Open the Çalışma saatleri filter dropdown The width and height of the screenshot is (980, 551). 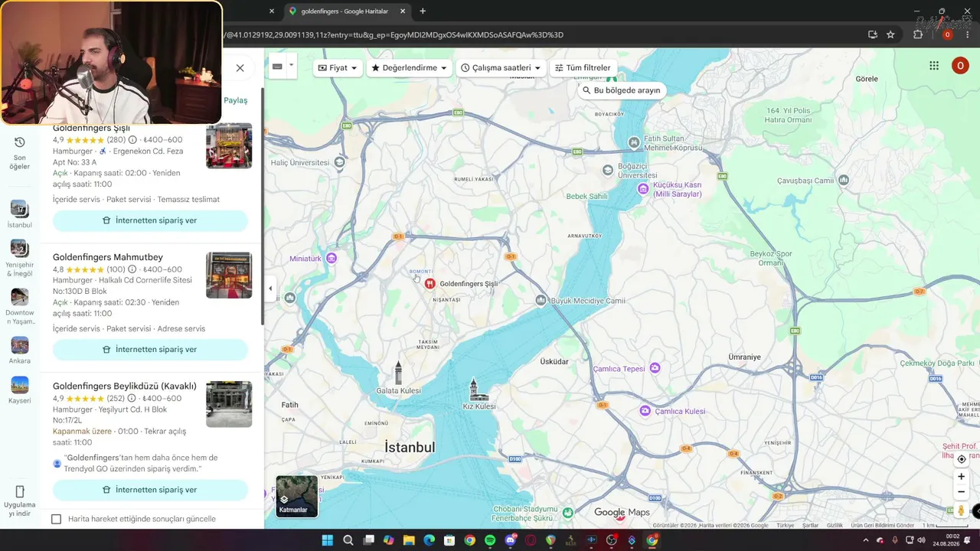(x=501, y=68)
